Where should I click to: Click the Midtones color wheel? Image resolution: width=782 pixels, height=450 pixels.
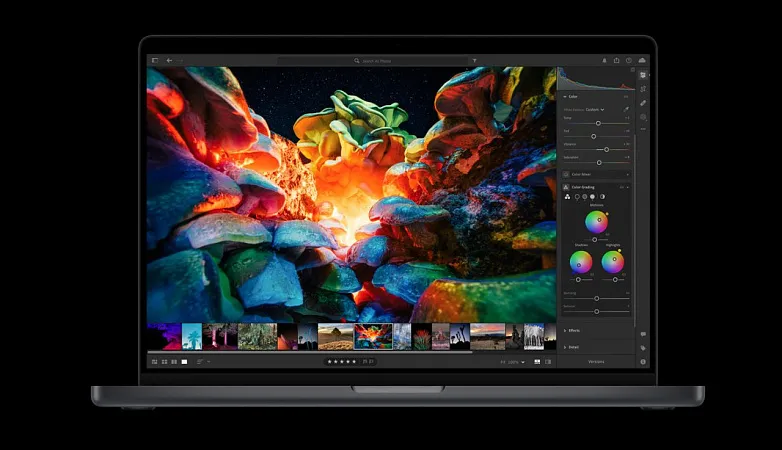tap(596, 223)
